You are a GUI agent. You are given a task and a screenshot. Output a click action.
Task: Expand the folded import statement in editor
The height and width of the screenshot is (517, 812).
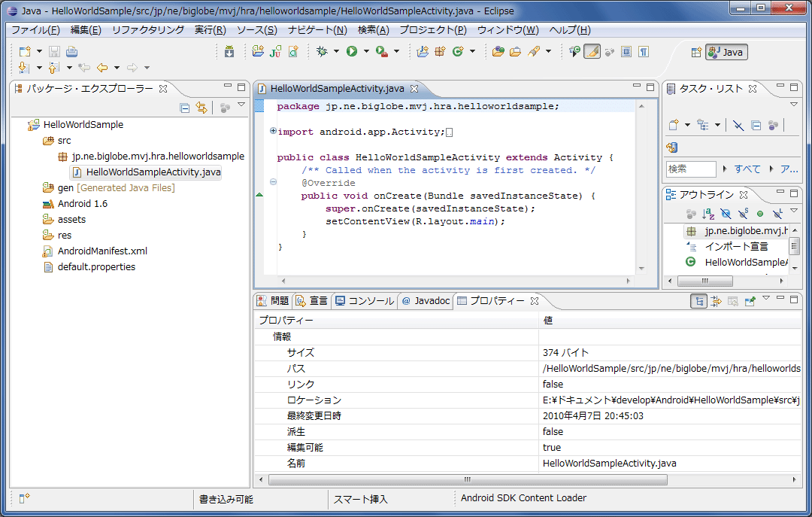273,131
